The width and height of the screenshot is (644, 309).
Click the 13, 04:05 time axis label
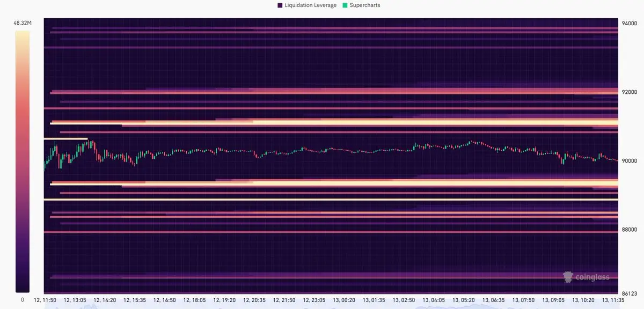point(433,300)
